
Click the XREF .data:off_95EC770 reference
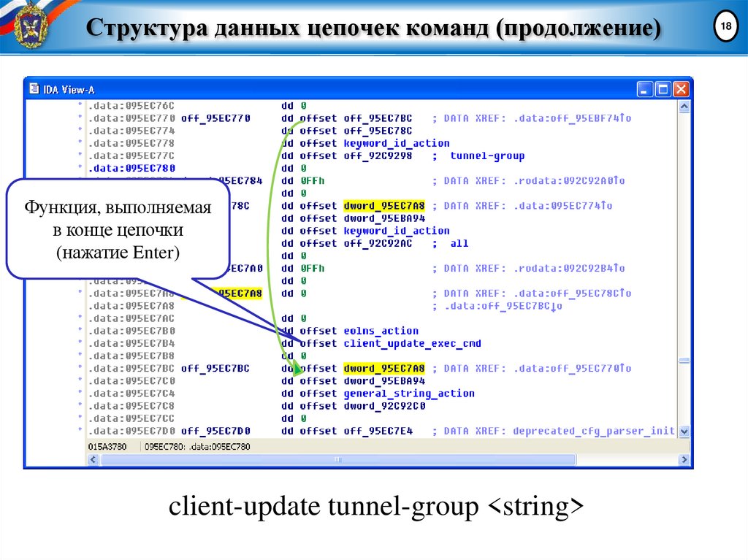572,368
